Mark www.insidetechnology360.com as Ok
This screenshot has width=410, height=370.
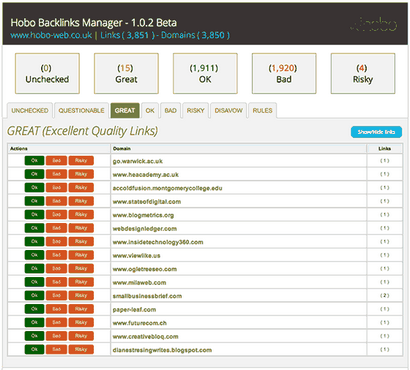pyautogui.click(x=34, y=241)
